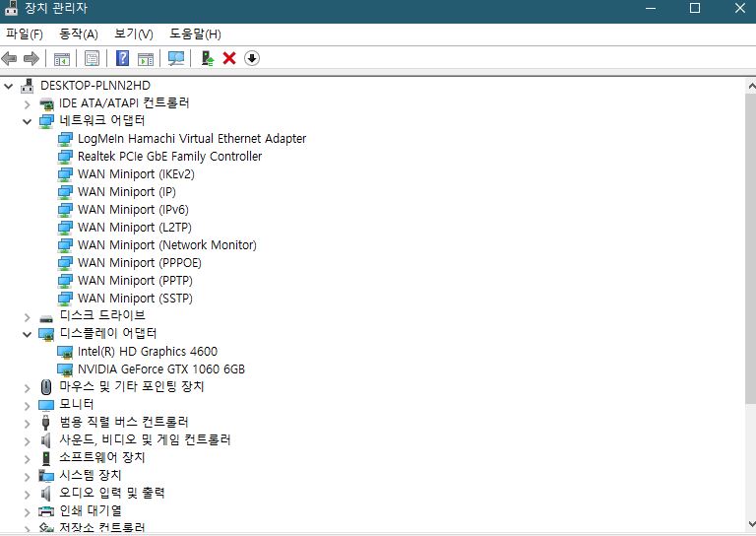Screen dimensions: 756x536
Task: Expand the 디스크 드라이브 category
Action: (28, 316)
